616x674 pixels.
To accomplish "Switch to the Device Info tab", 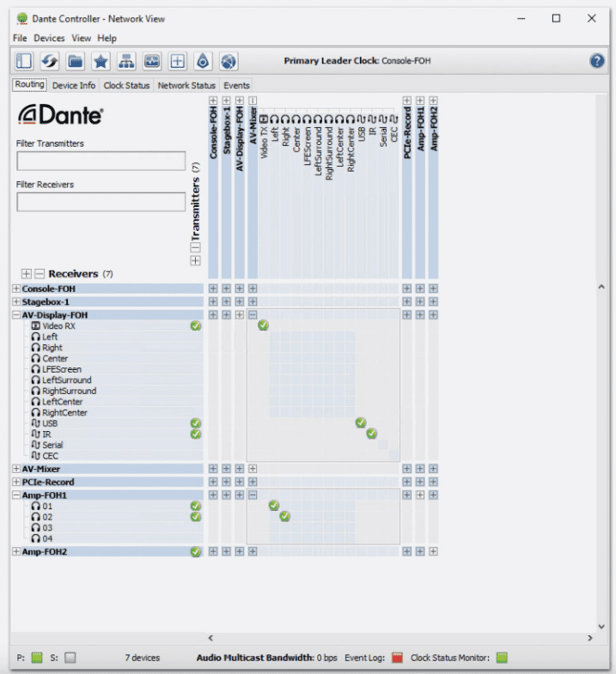I will point(74,85).
